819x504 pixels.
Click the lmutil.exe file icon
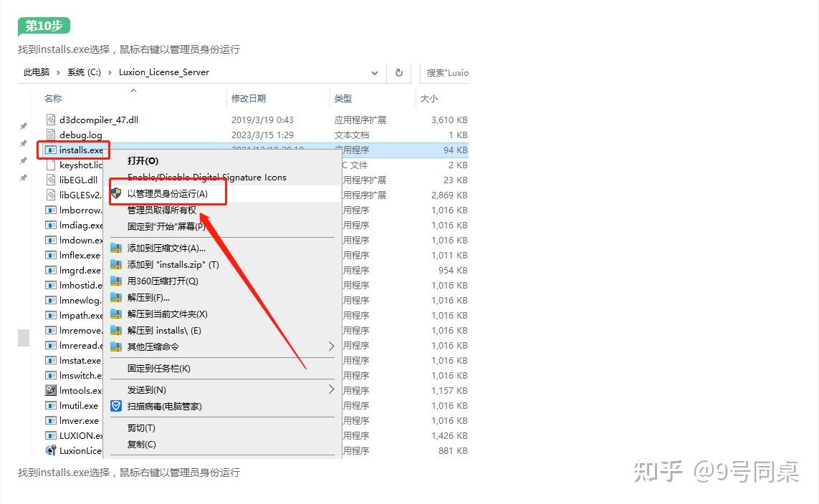51,405
